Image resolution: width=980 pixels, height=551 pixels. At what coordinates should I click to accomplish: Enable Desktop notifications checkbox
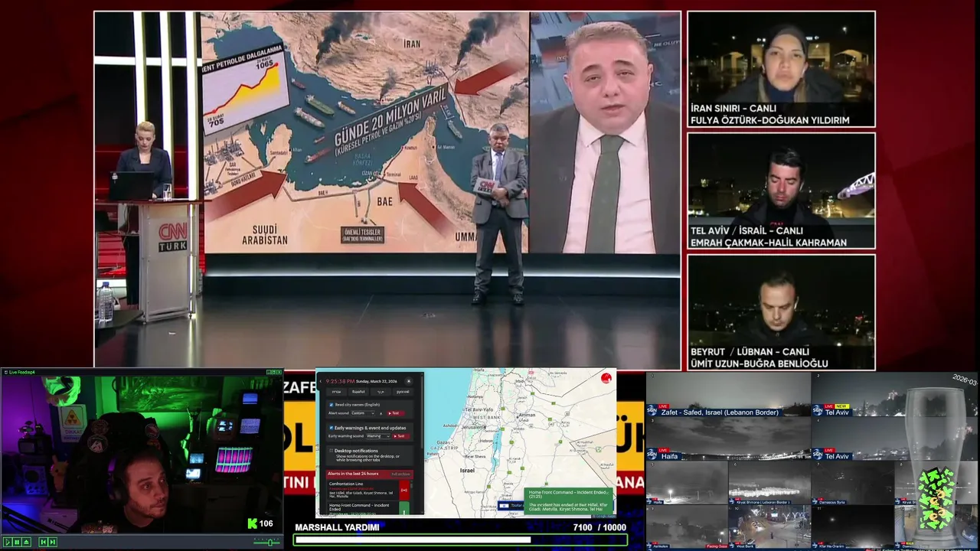(x=331, y=451)
